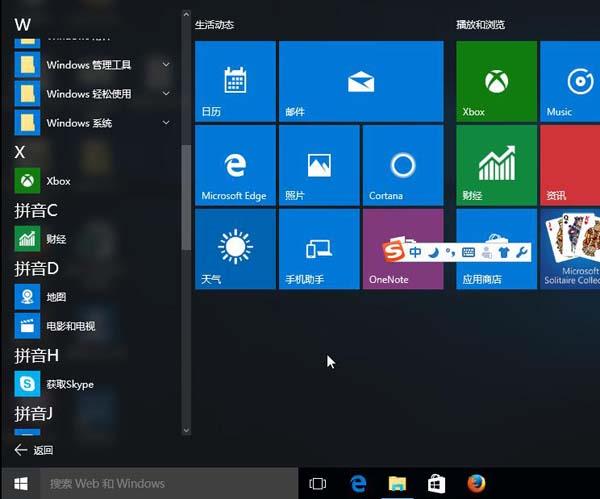Click the 生活动态 group title
The image size is (600, 499).
tap(214, 25)
